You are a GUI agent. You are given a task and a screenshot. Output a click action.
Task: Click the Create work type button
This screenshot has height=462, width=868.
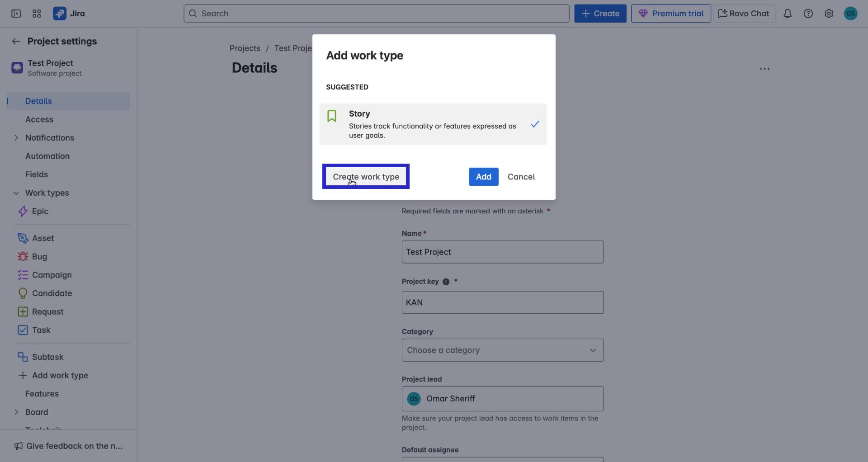365,177
